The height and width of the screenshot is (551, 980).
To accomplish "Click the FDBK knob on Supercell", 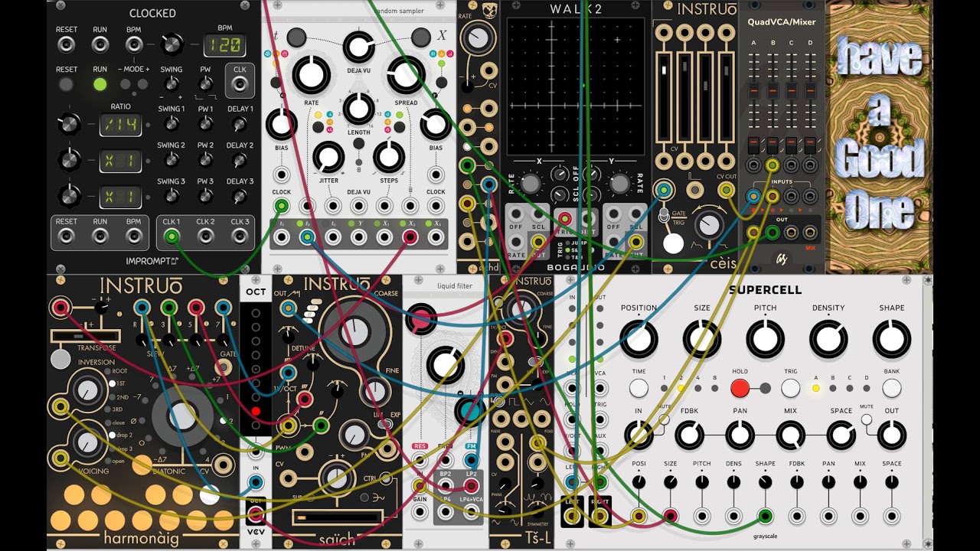I will click(x=689, y=435).
